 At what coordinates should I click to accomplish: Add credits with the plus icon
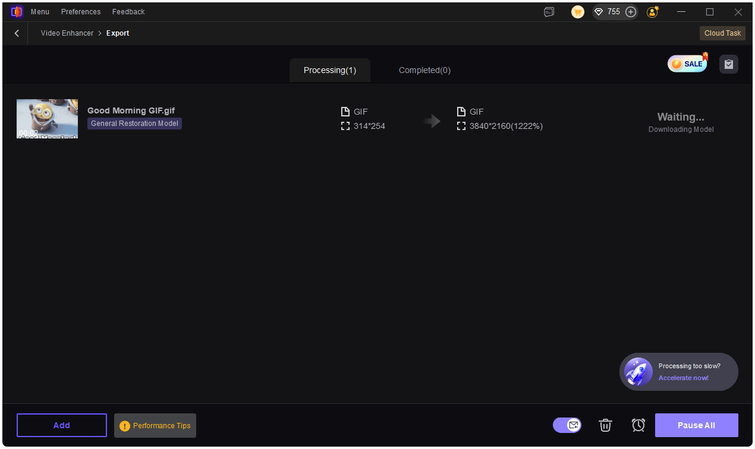[x=631, y=12]
